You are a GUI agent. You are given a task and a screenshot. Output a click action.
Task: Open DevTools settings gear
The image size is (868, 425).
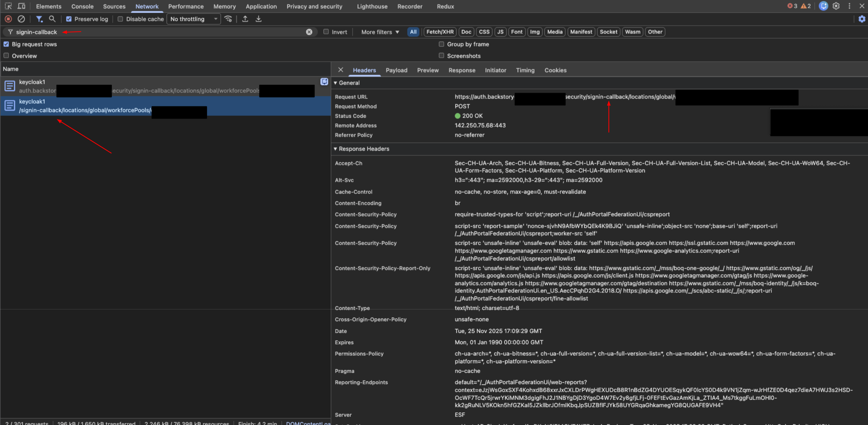click(x=836, y=6)
